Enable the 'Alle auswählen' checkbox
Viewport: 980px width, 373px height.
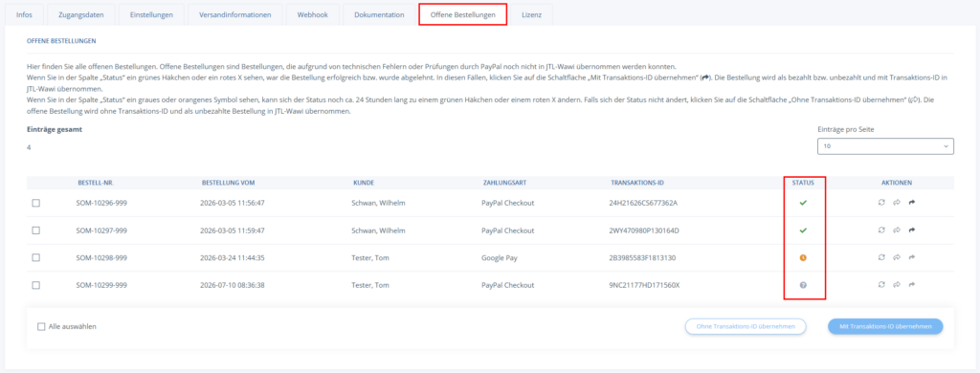point(41,326)
